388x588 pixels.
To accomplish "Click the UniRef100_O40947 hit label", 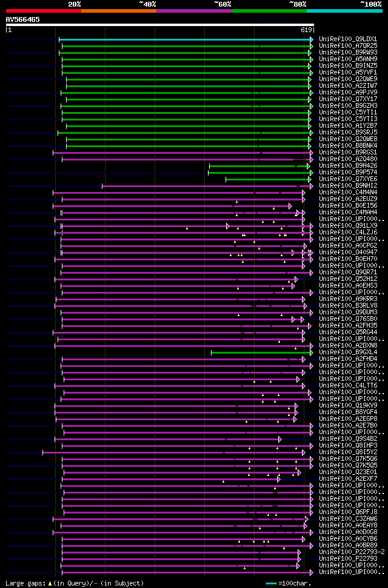I will point(348,253).
